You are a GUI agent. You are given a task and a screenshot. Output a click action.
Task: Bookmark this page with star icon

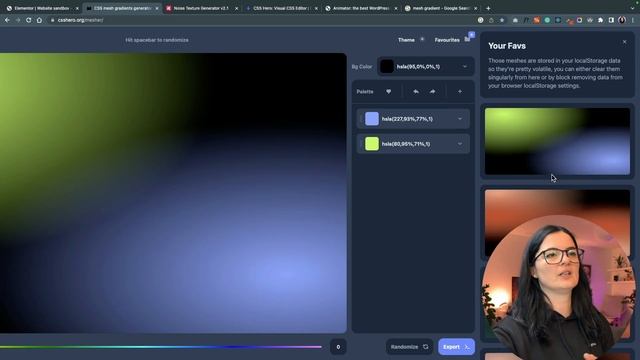pos(502,20)
